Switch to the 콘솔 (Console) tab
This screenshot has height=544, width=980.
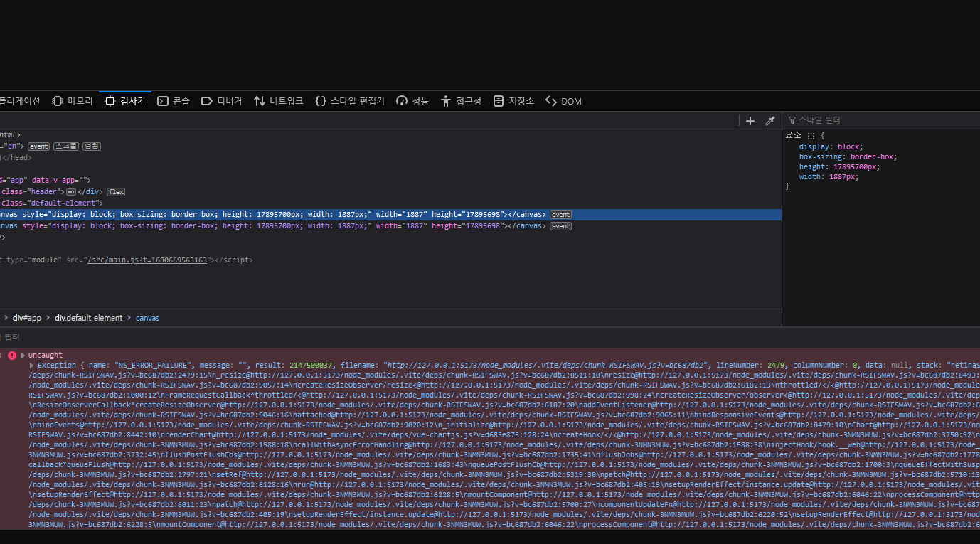174,101
